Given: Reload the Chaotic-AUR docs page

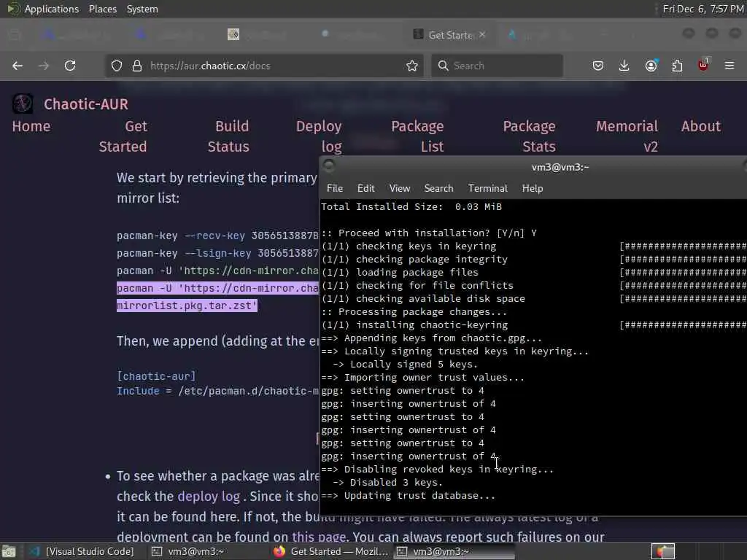Looking at the screenshot, I should click(70, 66).
